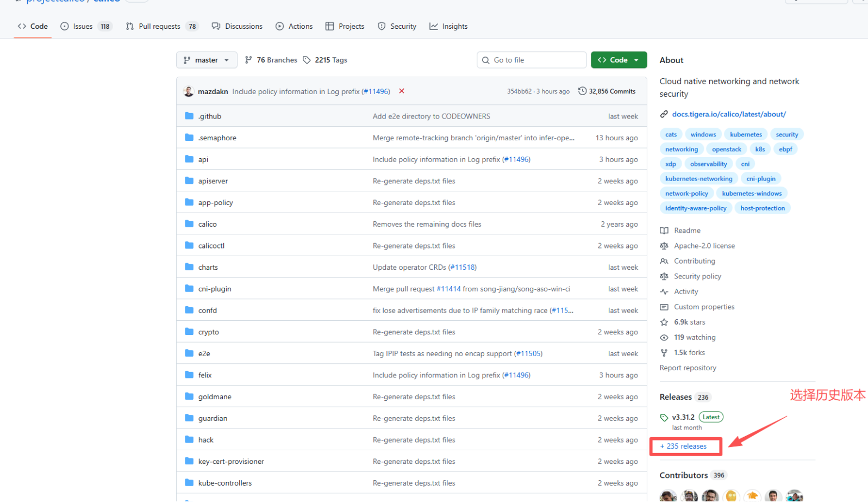Click the Security policy scale icon
Viewport: 868px width, 503px height.
click(664, 276)
